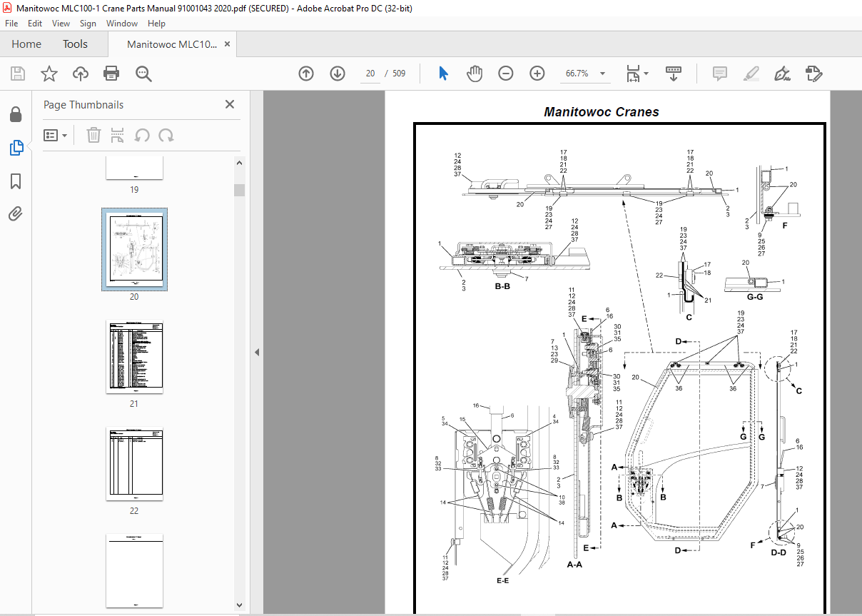This screenshot has width=862, height=616.
Task: Activate the selection arrow tool
Action: pos(443,74)
